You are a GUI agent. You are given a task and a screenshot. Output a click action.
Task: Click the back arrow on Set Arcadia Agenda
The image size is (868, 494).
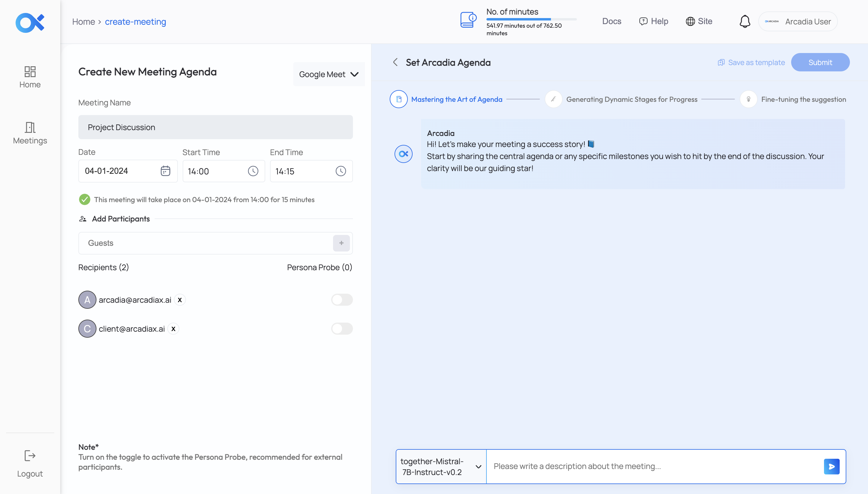396,62
